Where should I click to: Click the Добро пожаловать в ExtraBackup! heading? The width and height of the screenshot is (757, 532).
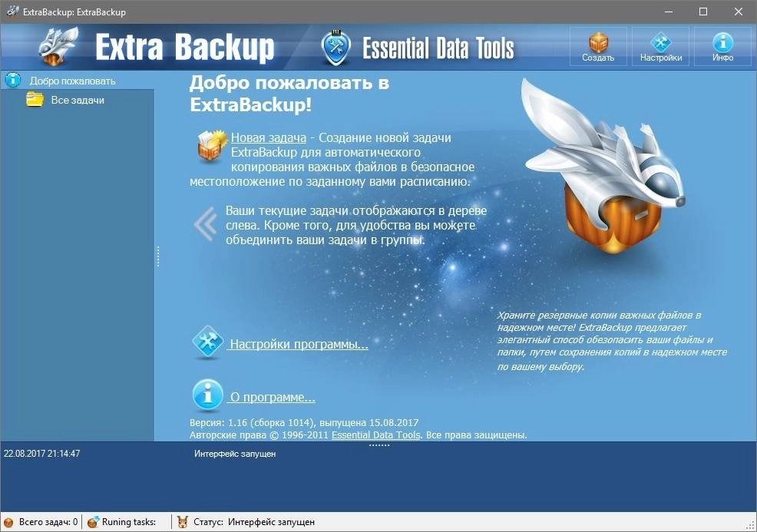(289, 94)
